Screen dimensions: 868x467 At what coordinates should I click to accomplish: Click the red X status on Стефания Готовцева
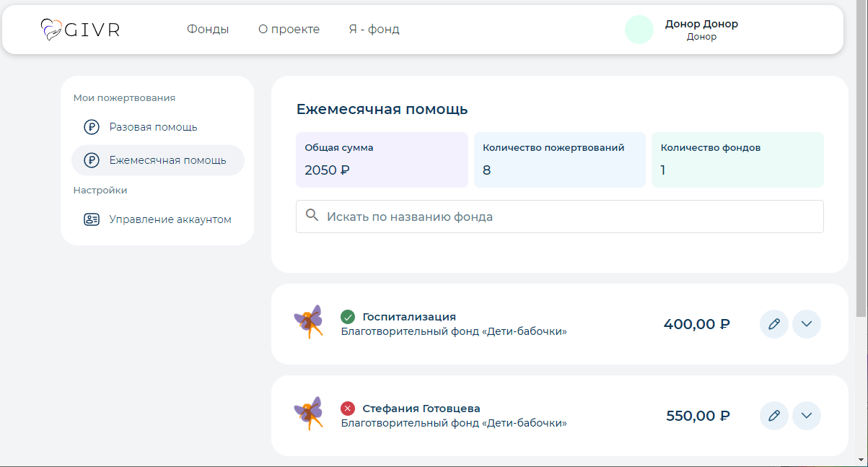348,408
